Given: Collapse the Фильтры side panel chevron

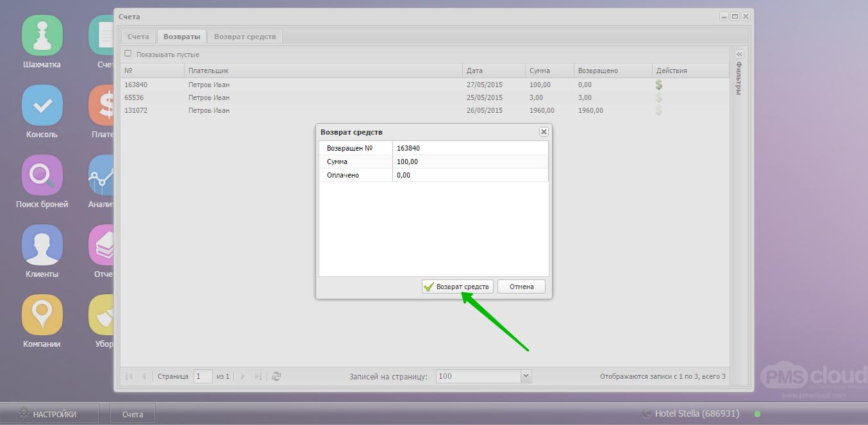Looking at the screenshot, I should [x=739, y=54].
